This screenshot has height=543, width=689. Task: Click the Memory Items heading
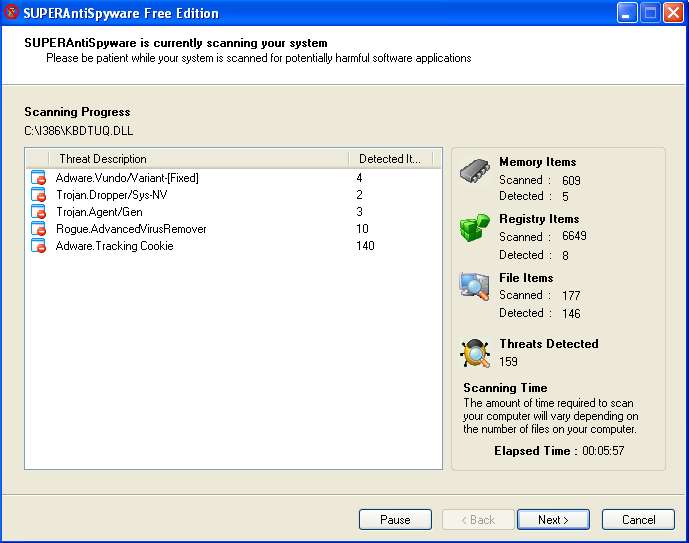537,162
